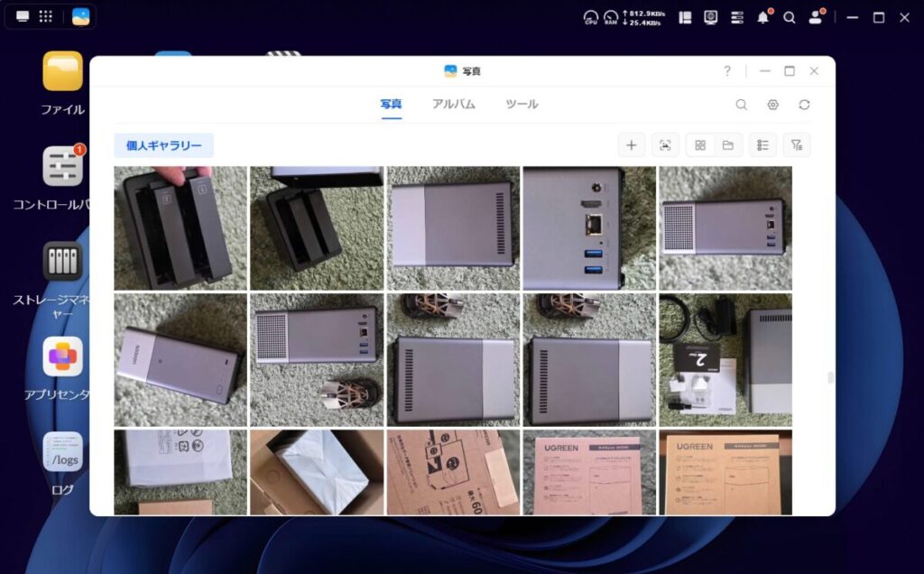Screen dimensions: 924x574
Task: Switch to folder view mode
Action: point(727,145)
